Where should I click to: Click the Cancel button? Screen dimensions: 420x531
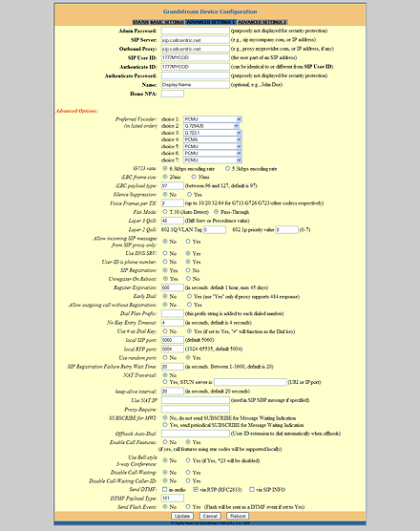tap(210, 516)
